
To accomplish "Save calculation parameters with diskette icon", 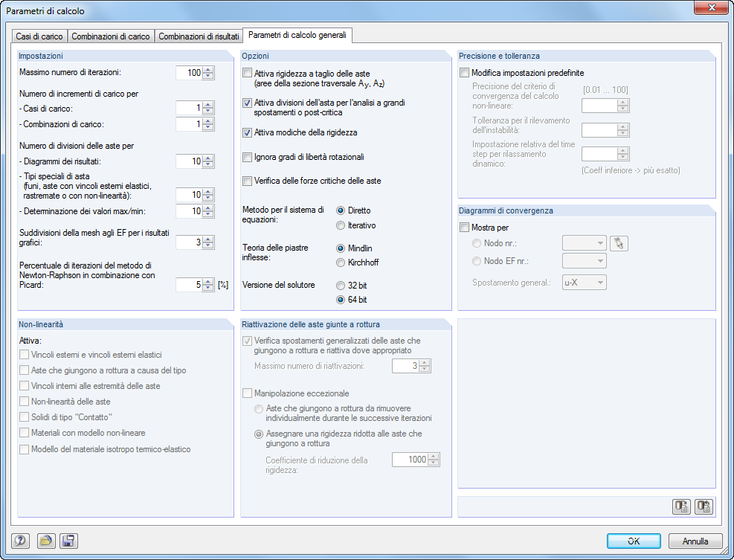I will click(x=68, y=541).
